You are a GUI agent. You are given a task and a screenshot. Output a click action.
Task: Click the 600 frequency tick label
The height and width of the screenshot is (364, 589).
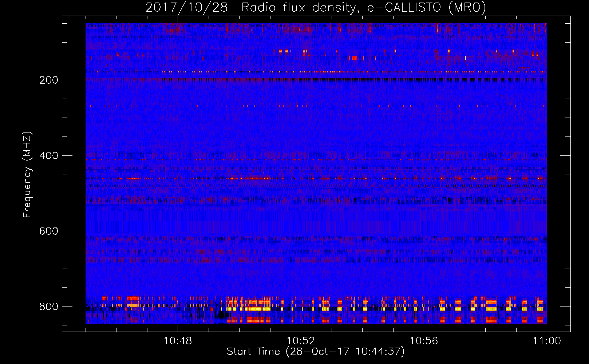pyautogui.click(x=48, y=232)
